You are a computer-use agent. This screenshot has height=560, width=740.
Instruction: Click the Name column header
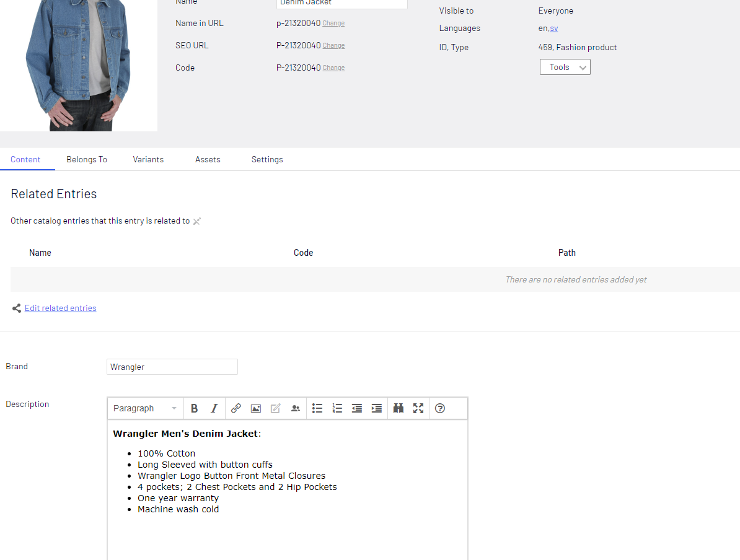tap(40, 253)
